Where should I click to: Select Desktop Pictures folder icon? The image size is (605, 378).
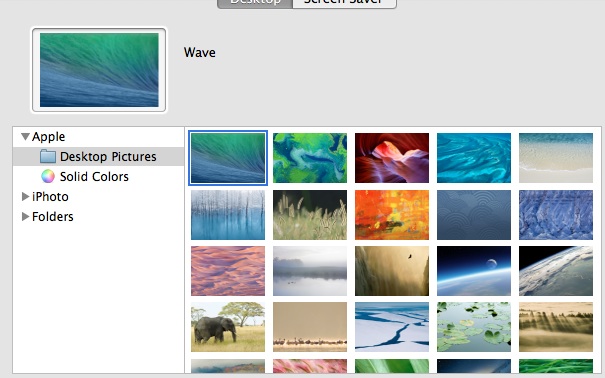(x=48, y=156)
